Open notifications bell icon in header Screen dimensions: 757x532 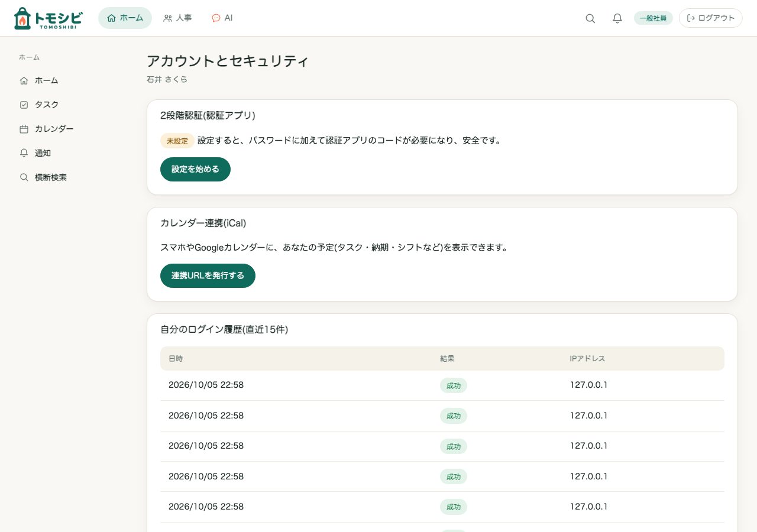pos(617,18)
